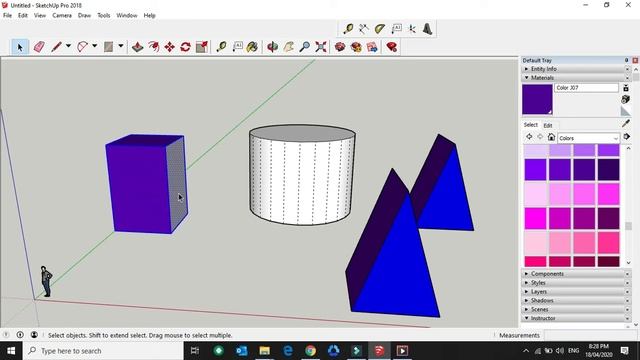The height and width of the screenshot is (360, 640).
Task: Select Text tool in upper toolbar
Action: click(x=396, y=29)
